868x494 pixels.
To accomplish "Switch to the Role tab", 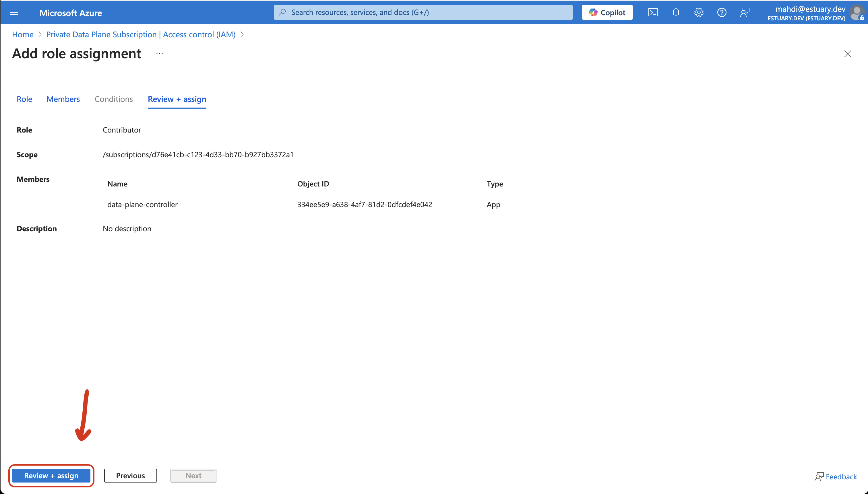I will tap(24, 99).
